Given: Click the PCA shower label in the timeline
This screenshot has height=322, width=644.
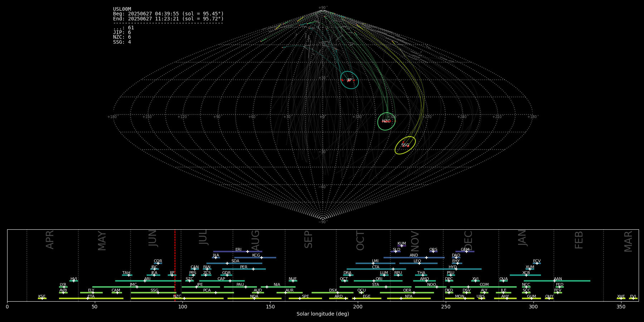Looking at the screenshot, I should (207, 291).
